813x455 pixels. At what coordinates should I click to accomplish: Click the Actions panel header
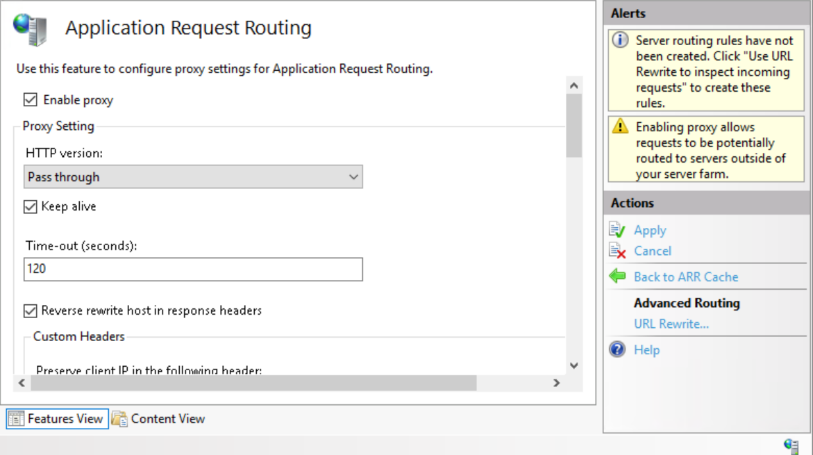[706, 203]
